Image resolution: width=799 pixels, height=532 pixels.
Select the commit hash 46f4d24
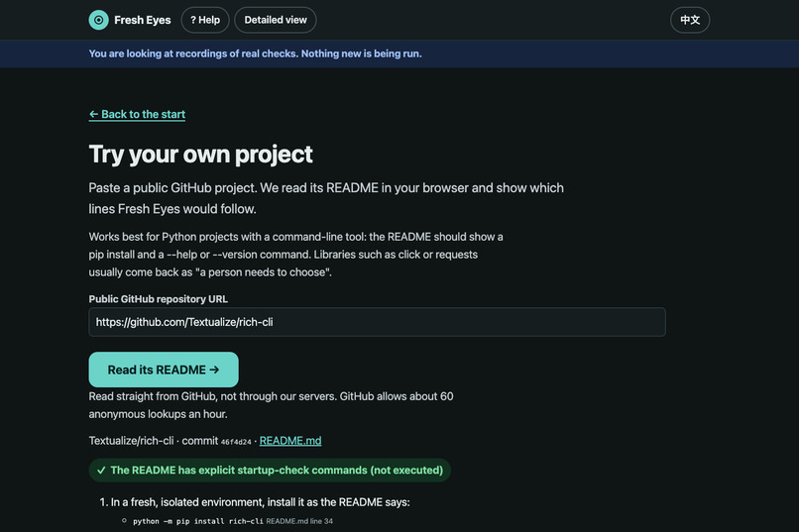point(236,442)
